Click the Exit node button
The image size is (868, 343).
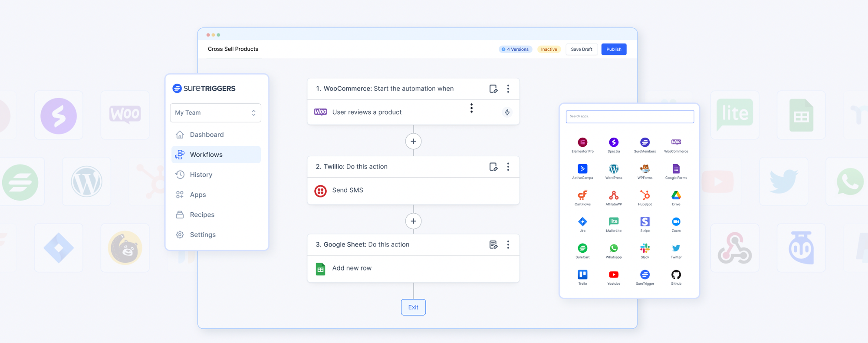[x=413, y=307]
